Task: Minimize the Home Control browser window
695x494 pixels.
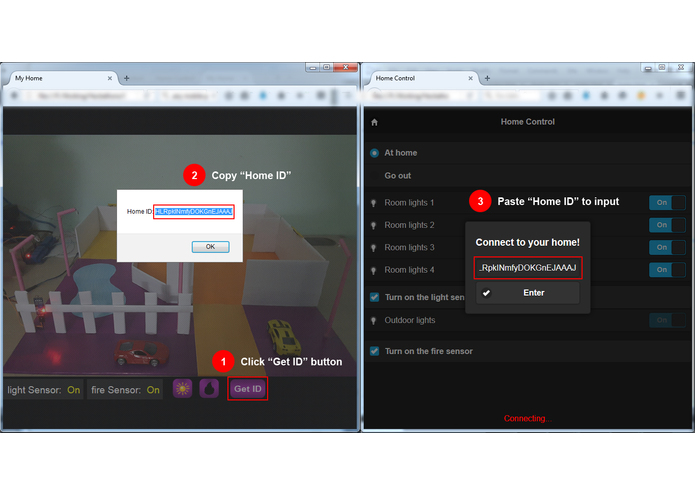Action: click(648, 68)
